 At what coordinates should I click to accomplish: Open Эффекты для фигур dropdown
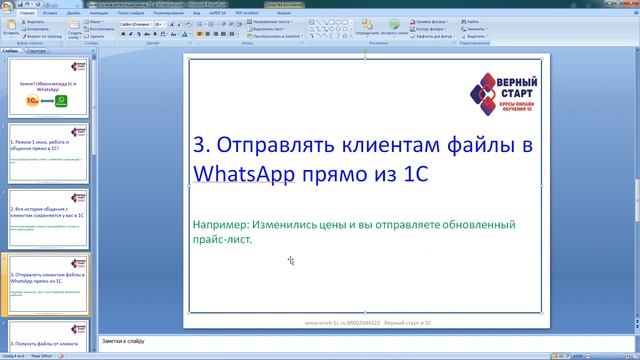pos(433,36)
